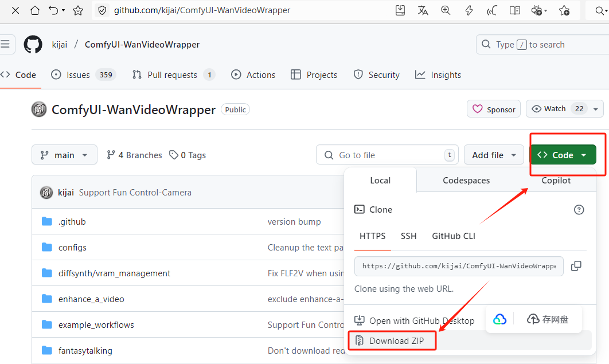Click the Watch button
Image resolution: width=609 pixels, height=364 pixels.
[x=558, y=109]
